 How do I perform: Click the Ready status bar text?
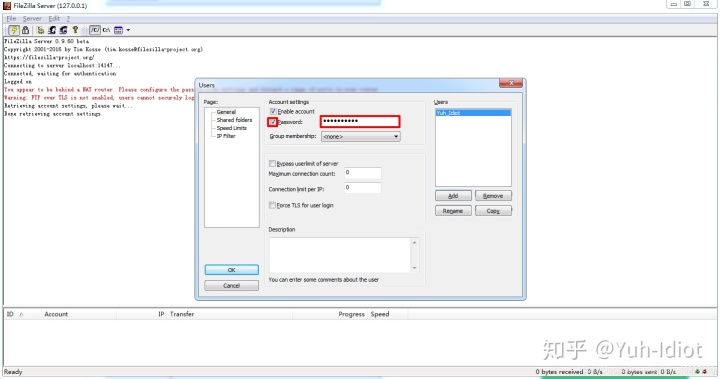(13, 372)
